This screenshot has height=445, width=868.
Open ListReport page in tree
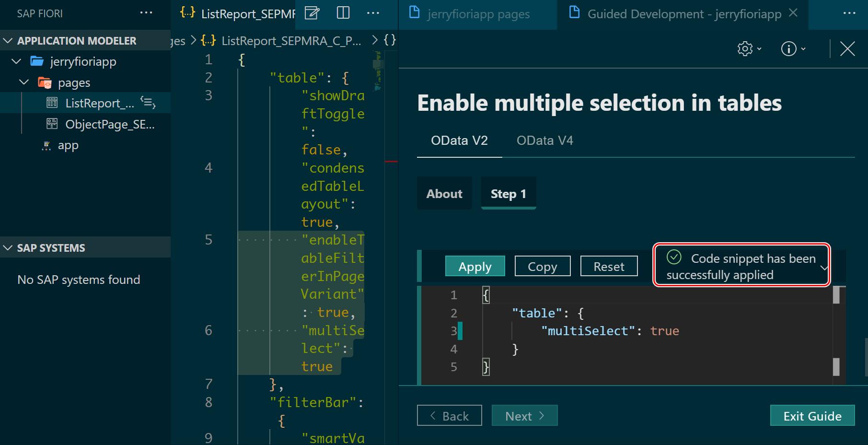pos(100,103)
